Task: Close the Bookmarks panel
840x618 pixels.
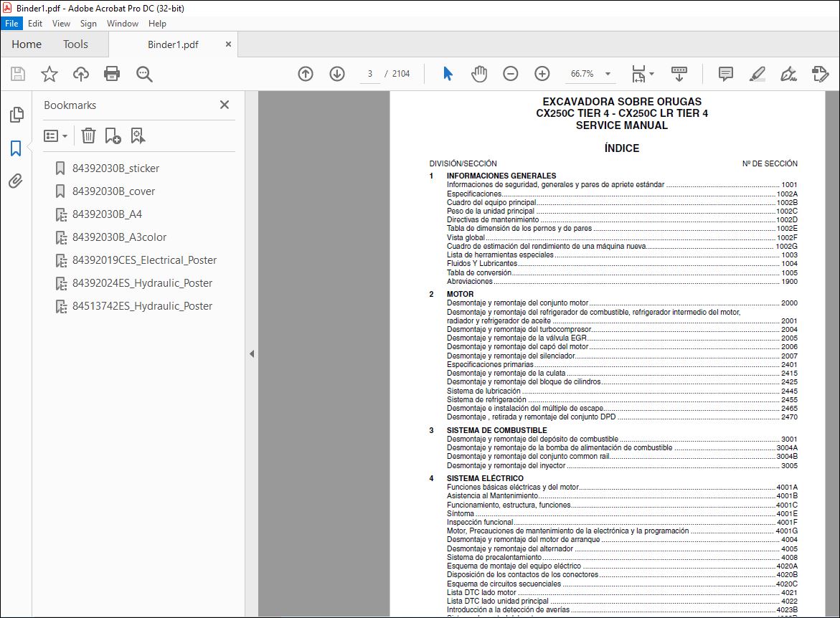Action: [x=225, y=105]
